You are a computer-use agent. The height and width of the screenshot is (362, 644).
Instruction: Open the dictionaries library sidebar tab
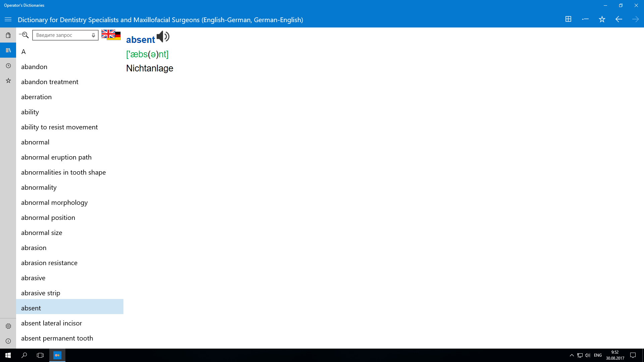tap(8, 50)
